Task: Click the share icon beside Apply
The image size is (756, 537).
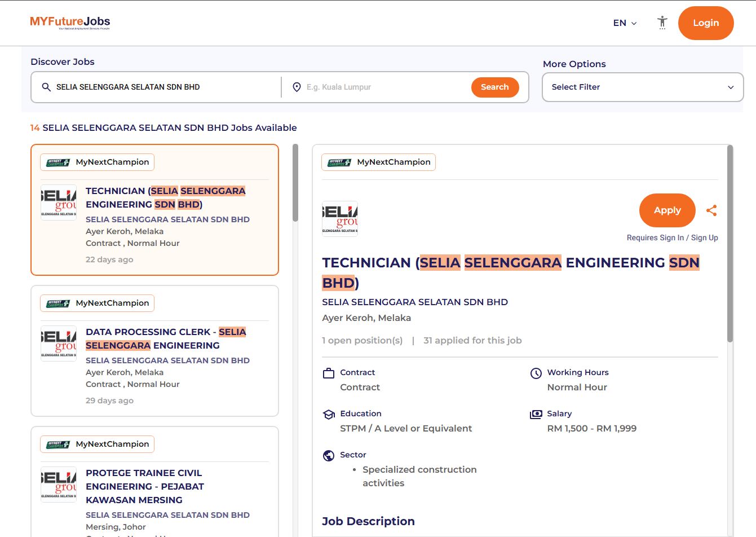Action: 711,210
